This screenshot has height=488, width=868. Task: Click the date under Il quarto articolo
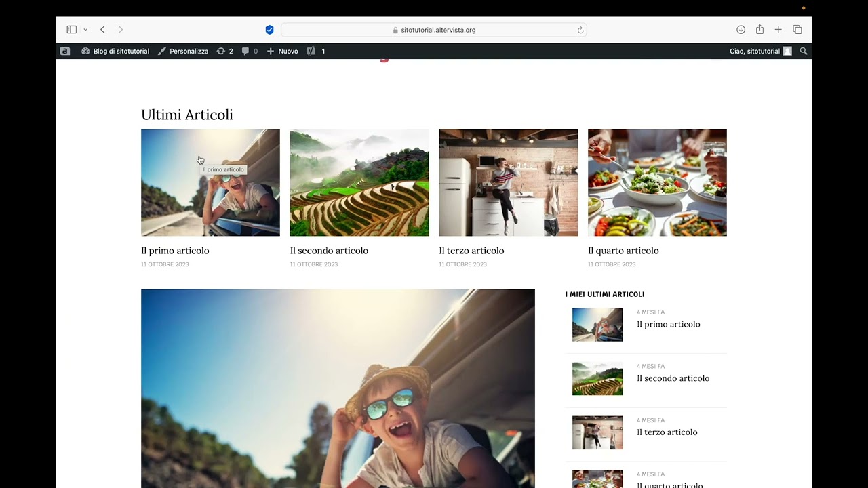[612, 264]
